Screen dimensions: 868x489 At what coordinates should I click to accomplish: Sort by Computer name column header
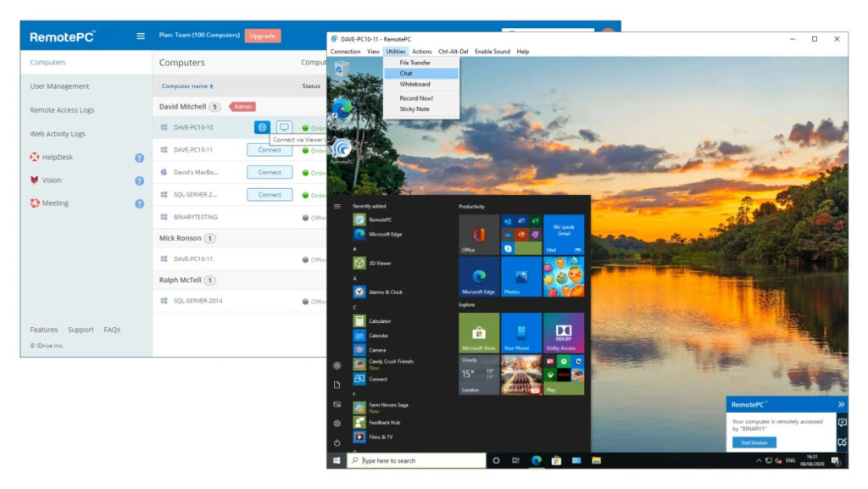pyautogui.click(x=187, y=86)
